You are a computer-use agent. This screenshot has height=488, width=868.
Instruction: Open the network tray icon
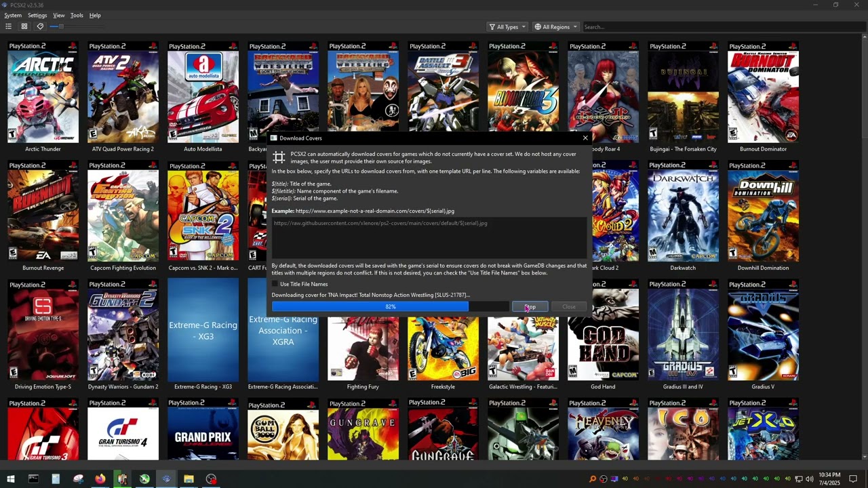[x=798, y=479]
